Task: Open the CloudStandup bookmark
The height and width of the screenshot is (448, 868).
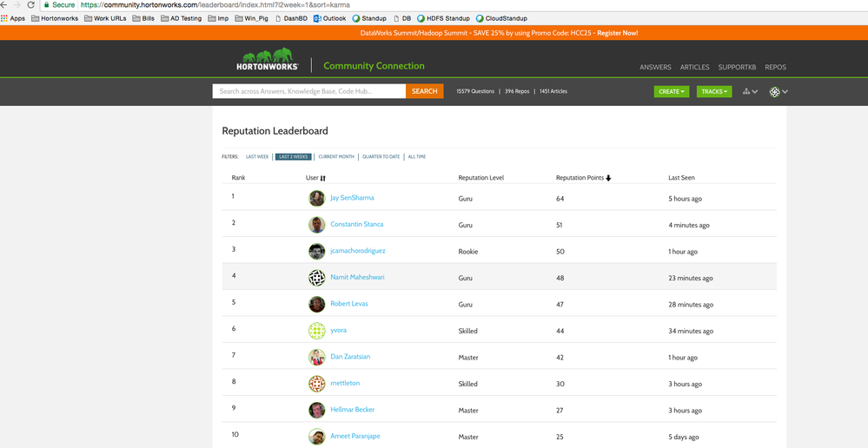Action: tap(501, 18)
